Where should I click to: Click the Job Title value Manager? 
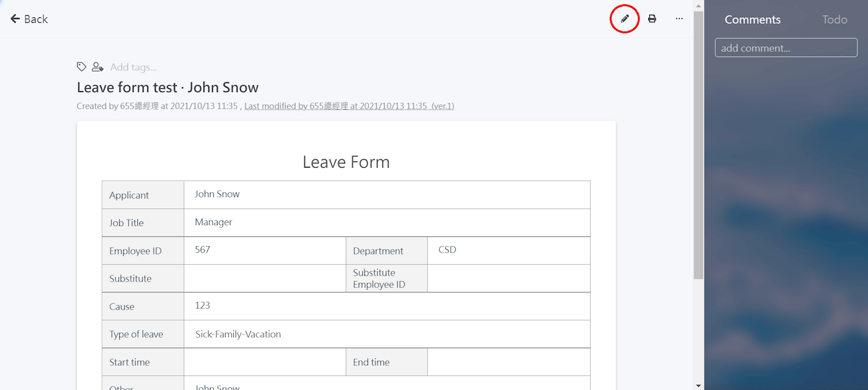click(x=213, y=222)
